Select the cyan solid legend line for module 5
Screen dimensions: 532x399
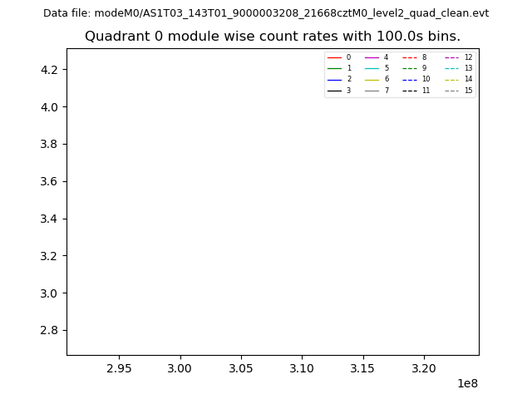pos(372,68)
